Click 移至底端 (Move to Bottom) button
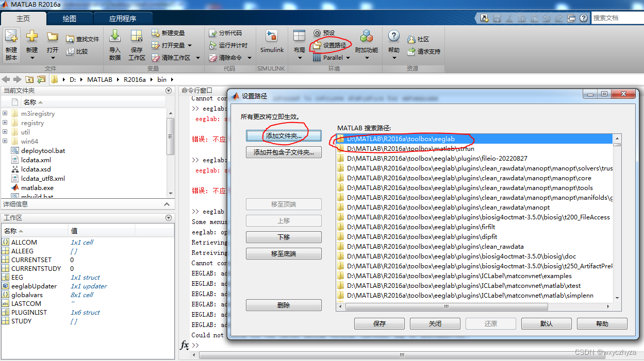The width and height of the screenshot is (644, 361). [x=284, y=254]
